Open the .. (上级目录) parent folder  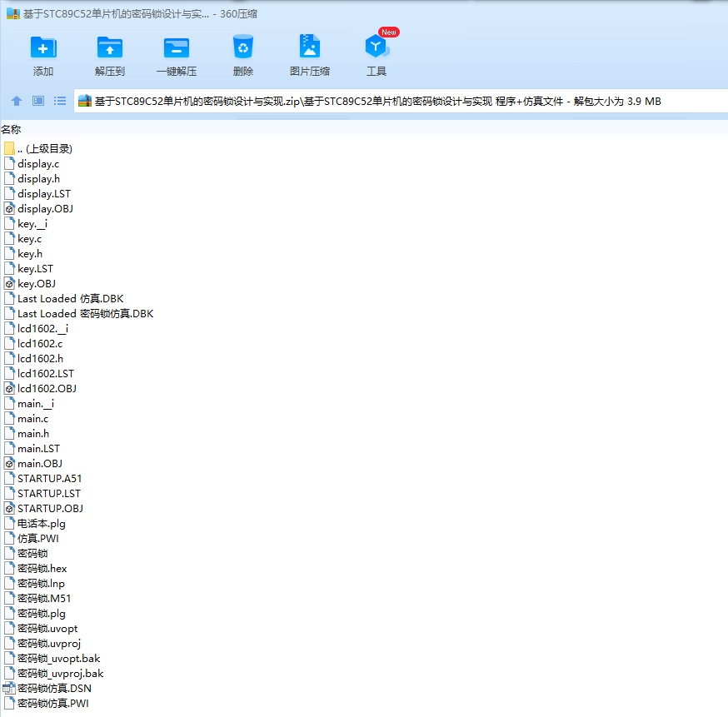[45, 148]
